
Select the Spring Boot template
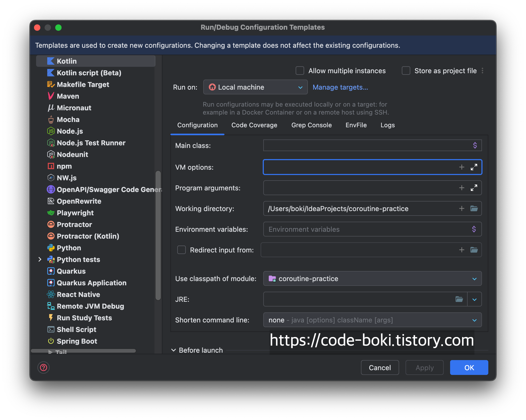[77, 341]
